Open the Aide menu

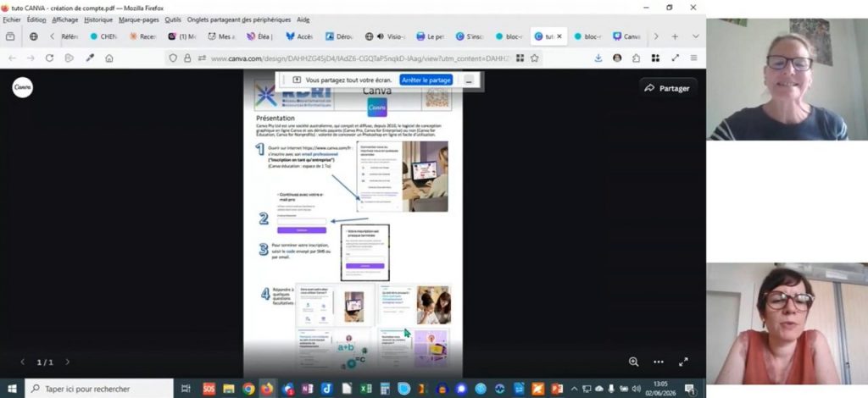(x=303, y=19)
